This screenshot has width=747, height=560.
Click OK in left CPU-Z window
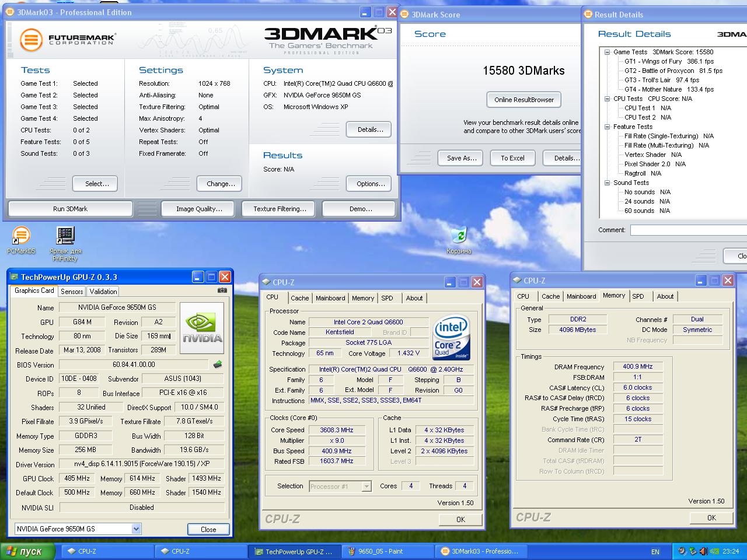(460, 519)
